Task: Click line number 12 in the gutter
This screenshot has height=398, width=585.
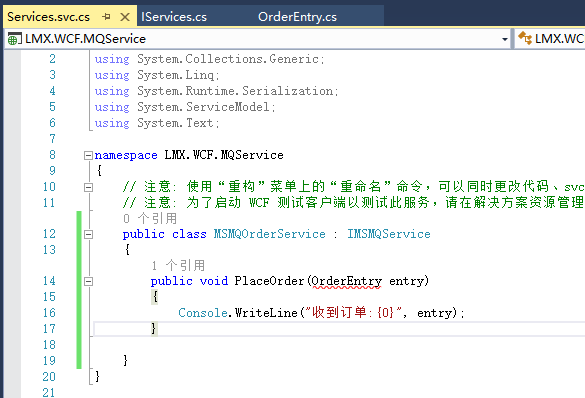Action: click(x=49, y=234)
